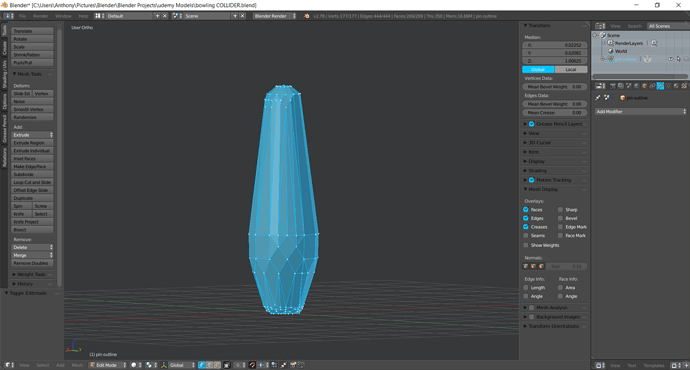Open the Add Modifier dropdown
This screenshot has width=690, height=370.
point(640,112)
